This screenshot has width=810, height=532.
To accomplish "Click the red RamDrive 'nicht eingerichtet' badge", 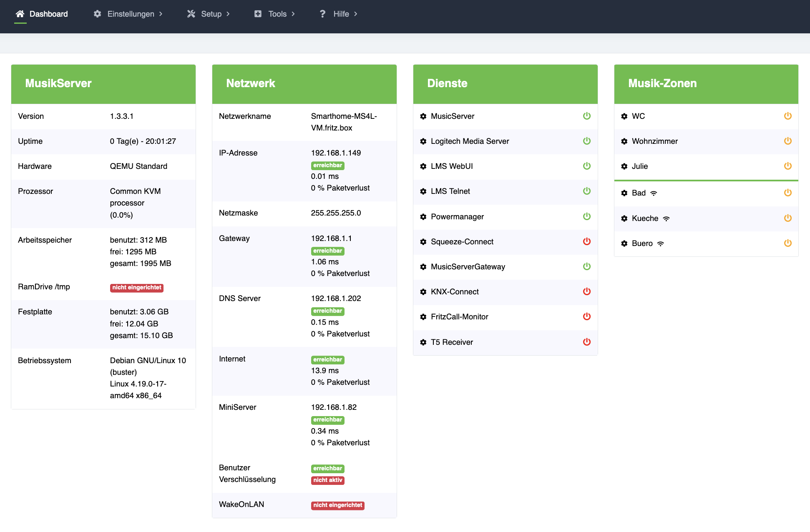I will [x=136, y=288].
